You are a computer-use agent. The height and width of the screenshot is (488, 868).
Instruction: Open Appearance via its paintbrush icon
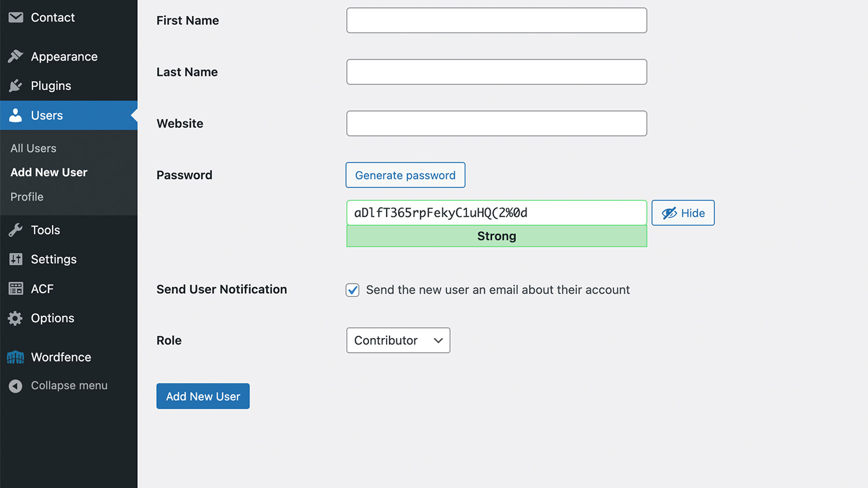pos(16,57)
